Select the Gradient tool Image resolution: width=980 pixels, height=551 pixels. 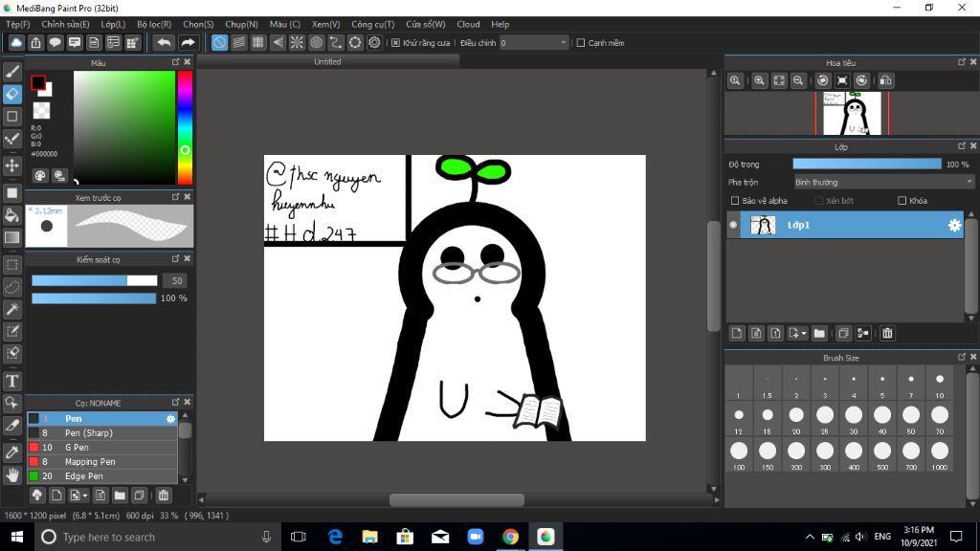pyautogui.click(x=11, y=237)
